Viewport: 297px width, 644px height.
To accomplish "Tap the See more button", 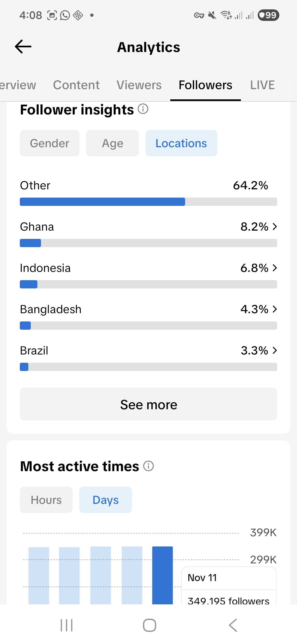I will tap(148, 404).
